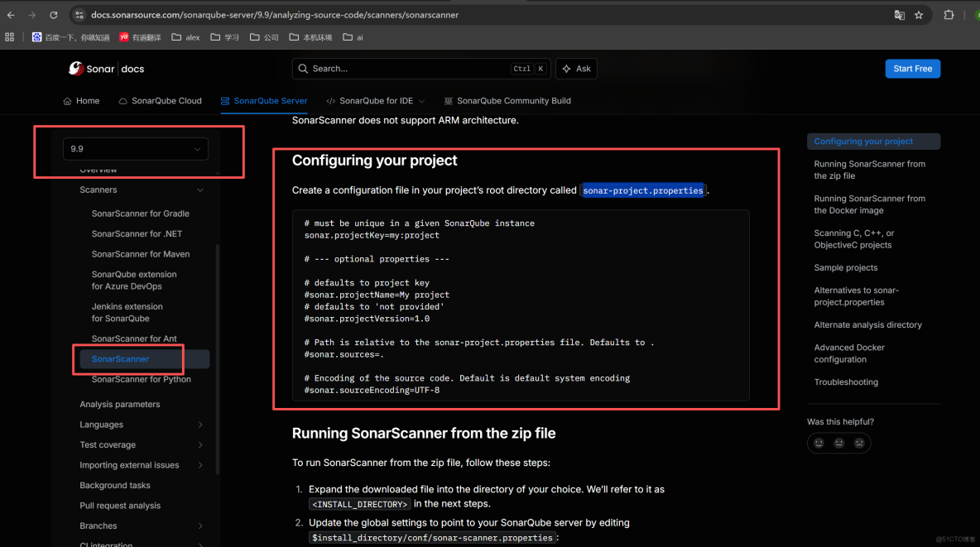Click the translate icon in the address bar
This screenshot has height=547, width=980.
point(900,14)
